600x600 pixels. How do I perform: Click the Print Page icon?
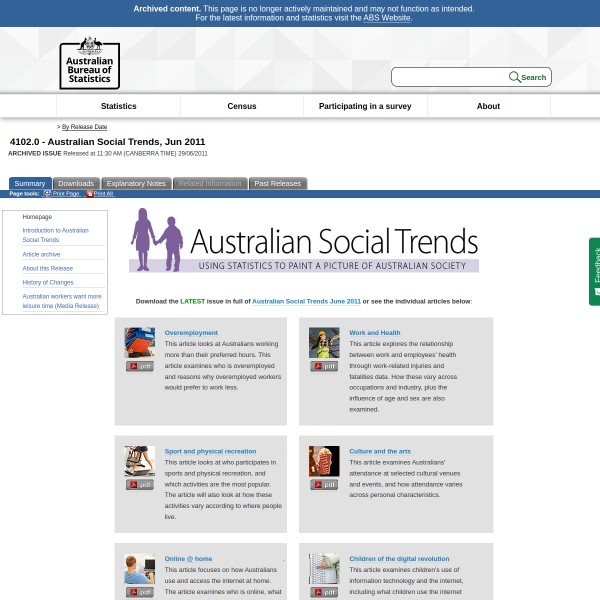click(x=47, y=194)
